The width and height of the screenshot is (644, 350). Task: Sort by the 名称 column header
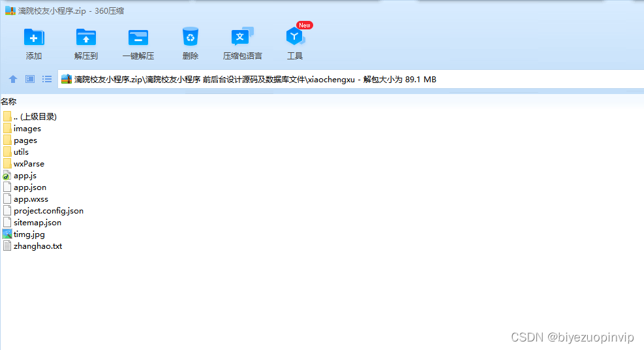(8, 101)
